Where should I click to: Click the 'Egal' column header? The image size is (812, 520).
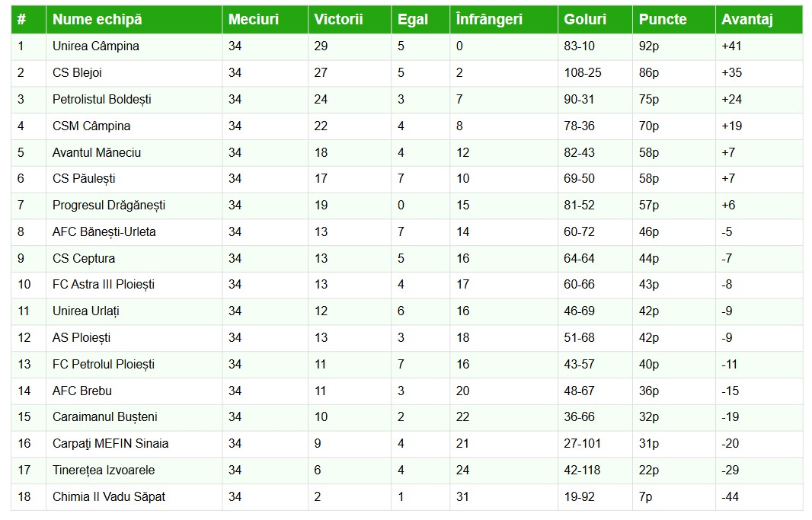[413, 20]
